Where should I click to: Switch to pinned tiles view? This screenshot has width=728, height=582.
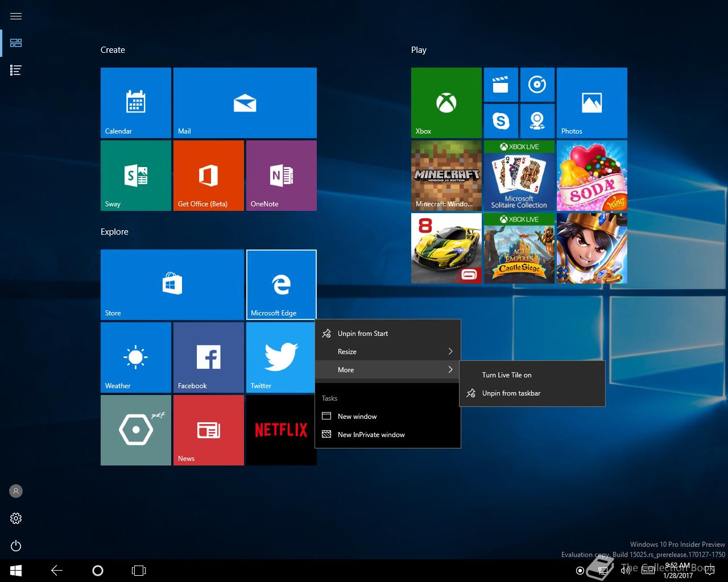point(16,43)
